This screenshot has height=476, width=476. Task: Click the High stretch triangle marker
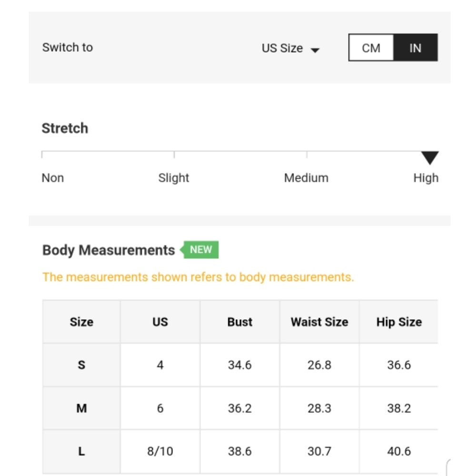pyautogui.click(x=429, y=158)
